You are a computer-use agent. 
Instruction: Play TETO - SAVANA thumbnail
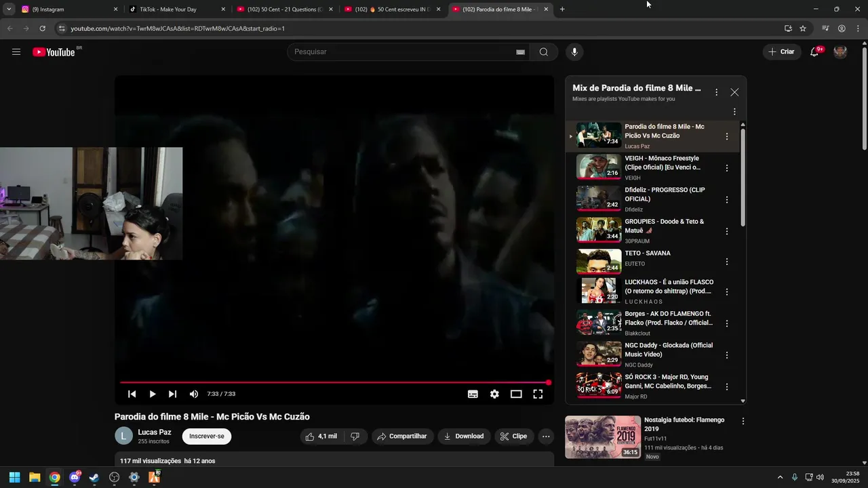(x=599, y=262)
